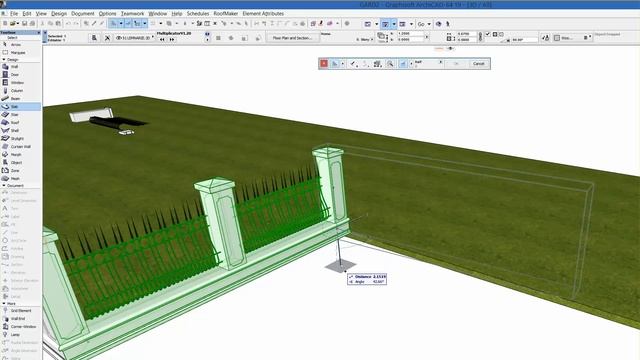Viewport: 640px width, 360px height.
Task: Open the Schedules menu
Action: 198,13
